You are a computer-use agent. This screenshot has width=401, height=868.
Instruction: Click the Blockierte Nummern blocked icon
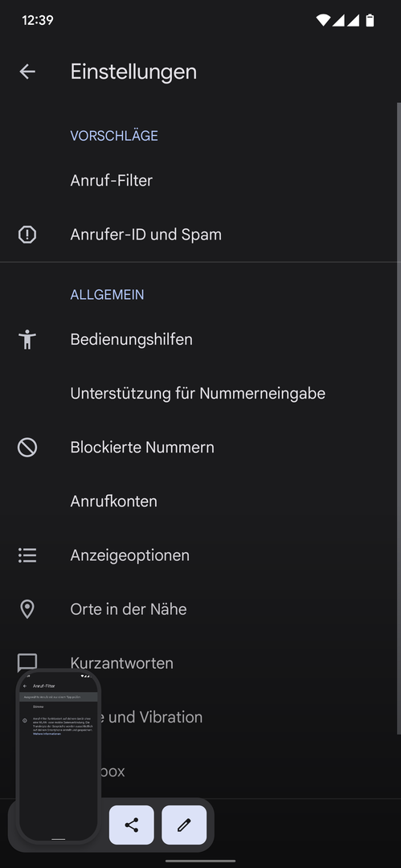(x=27, y=448)
